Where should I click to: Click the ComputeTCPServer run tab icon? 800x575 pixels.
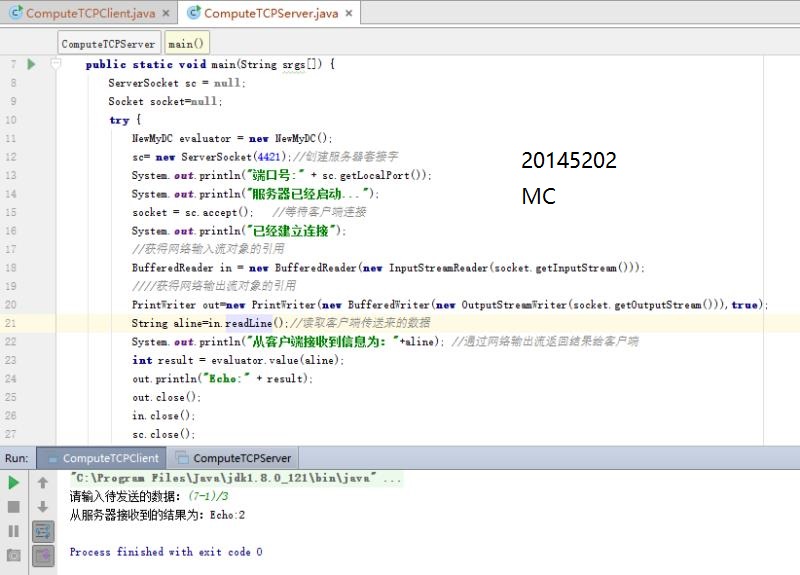[181, 458]
